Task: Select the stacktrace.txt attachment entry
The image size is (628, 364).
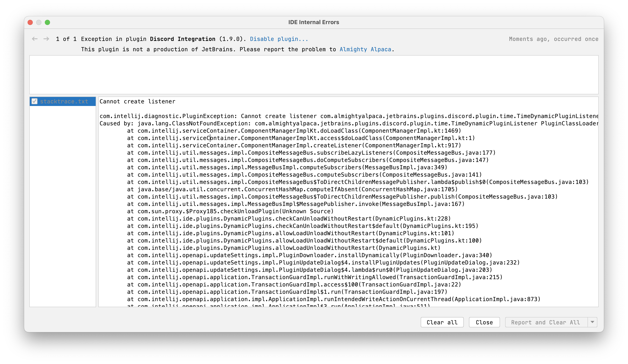Action: point(64,101)
